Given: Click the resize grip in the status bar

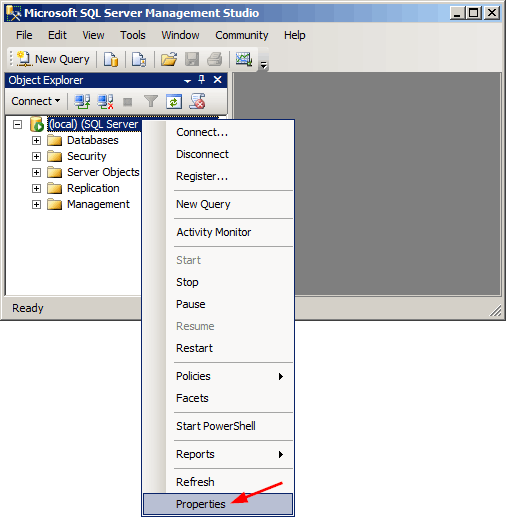Looking at the screenshot, I should 496,311.
